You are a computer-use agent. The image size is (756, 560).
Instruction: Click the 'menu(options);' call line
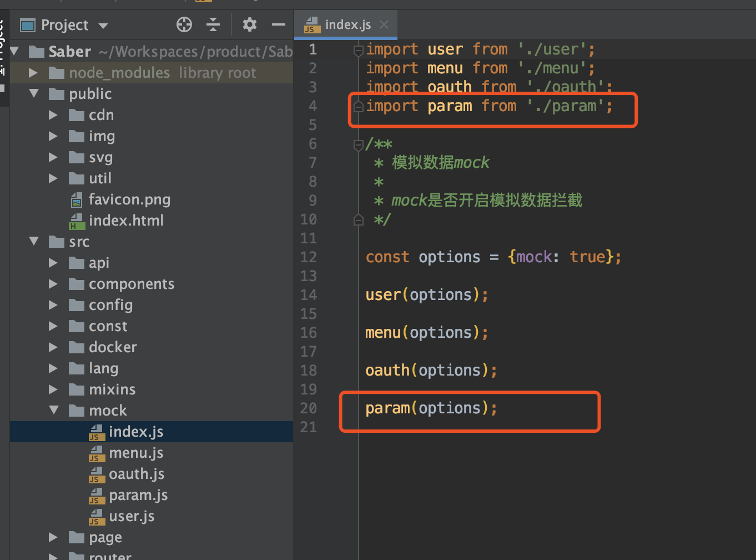427,333
